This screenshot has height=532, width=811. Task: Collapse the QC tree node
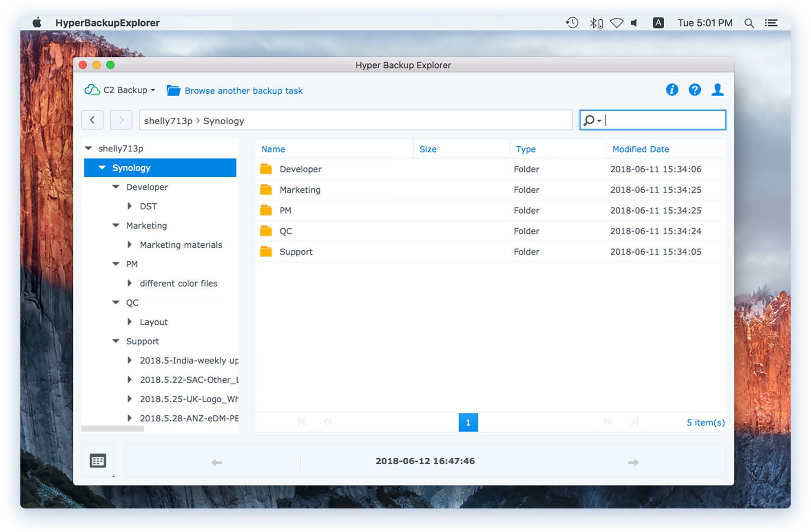(116, 302)
